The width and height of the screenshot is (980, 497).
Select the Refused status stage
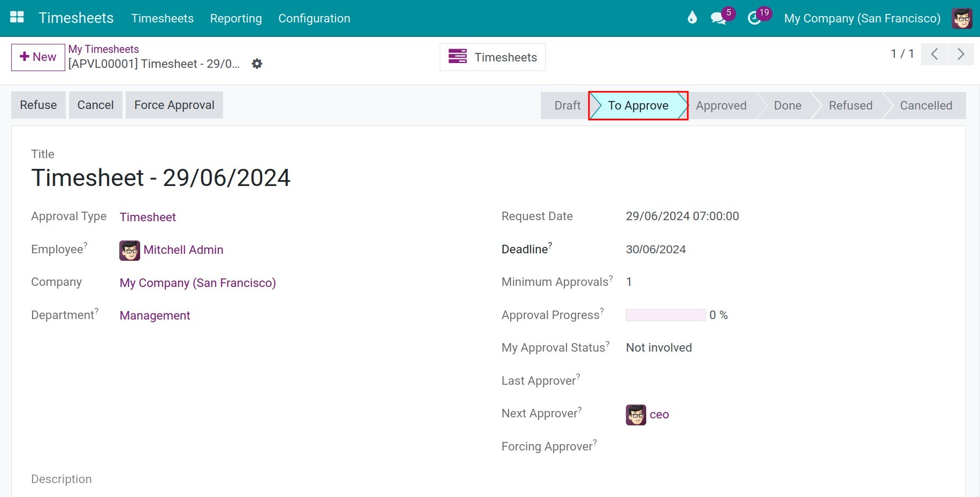851,105
